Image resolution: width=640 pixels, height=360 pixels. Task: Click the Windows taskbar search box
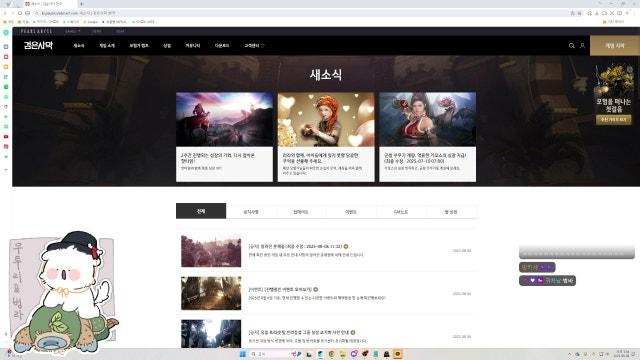point(268,354)
